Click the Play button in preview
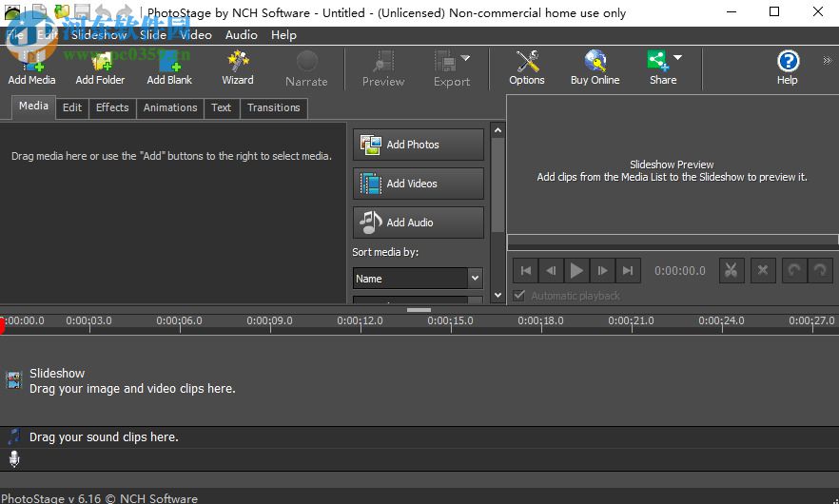This screenshot has width=839, height=504. click(576, 271)
